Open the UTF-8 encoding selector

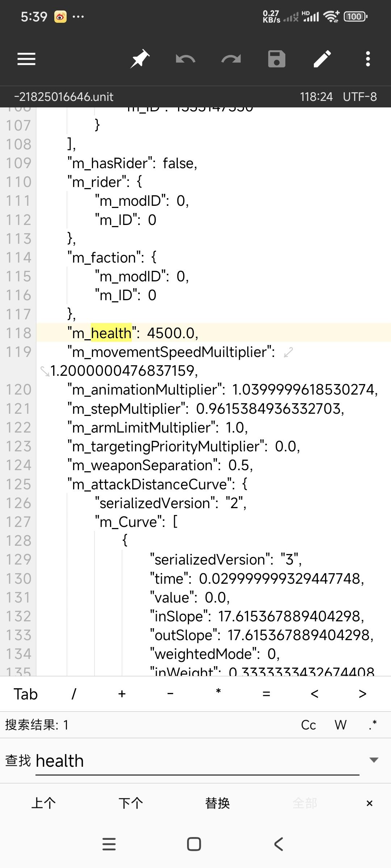click(x=360, y=97)
